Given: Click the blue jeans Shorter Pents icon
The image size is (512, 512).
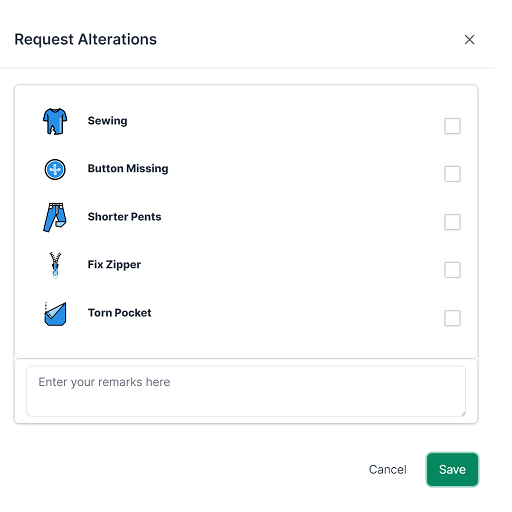Looking at the screenshot, I should (55, 217).
